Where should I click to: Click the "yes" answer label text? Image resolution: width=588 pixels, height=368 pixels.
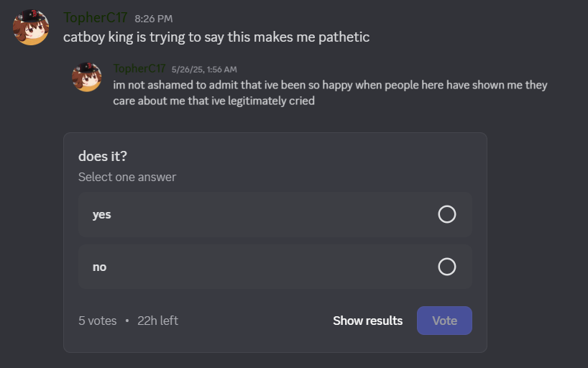pos(101,214)
